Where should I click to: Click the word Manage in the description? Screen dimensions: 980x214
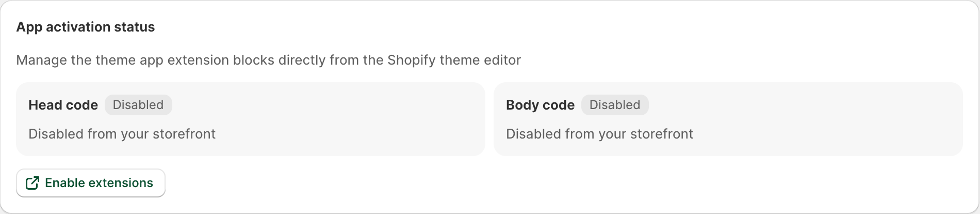tap(42, 60)
